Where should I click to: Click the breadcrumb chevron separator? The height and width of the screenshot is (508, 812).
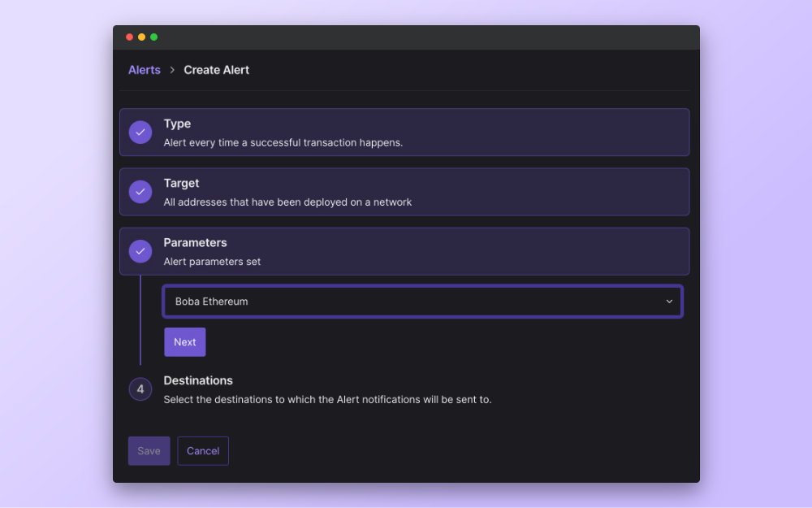coord(172,71)
